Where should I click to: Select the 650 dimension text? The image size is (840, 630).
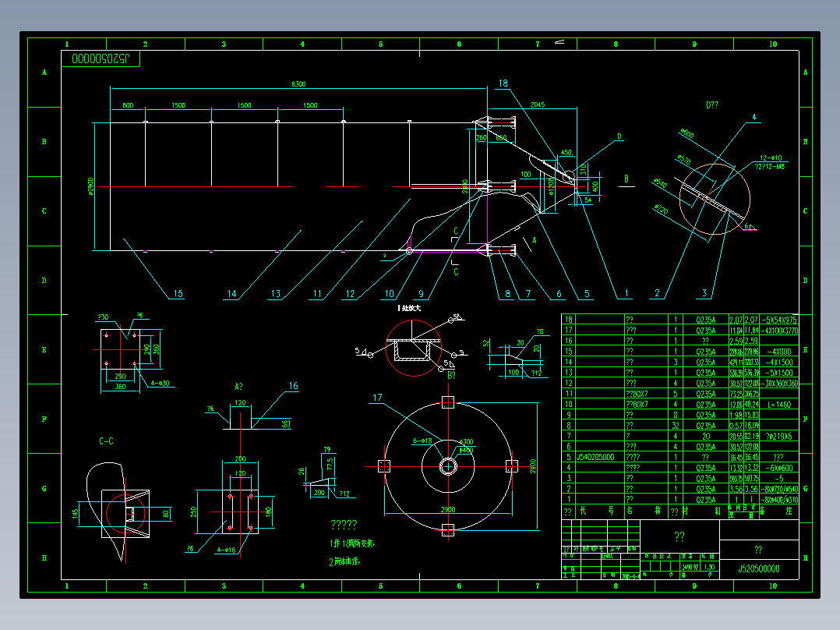(501, 138)
